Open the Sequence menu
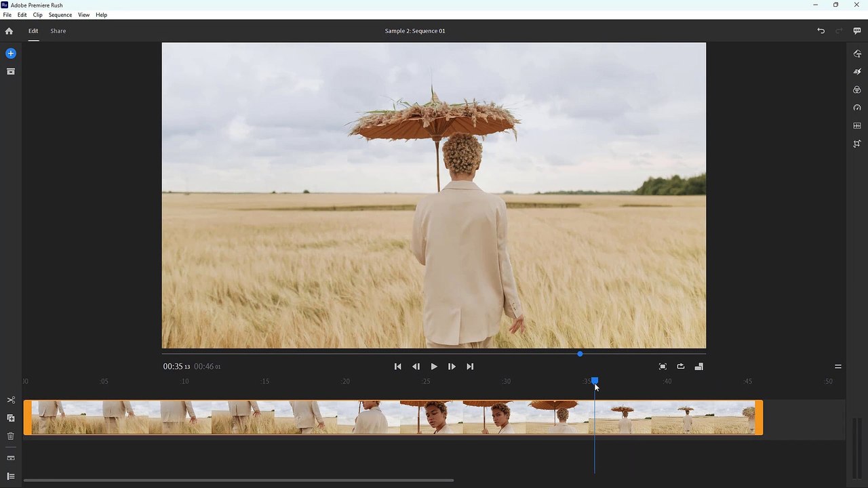 tap(60, 15)
